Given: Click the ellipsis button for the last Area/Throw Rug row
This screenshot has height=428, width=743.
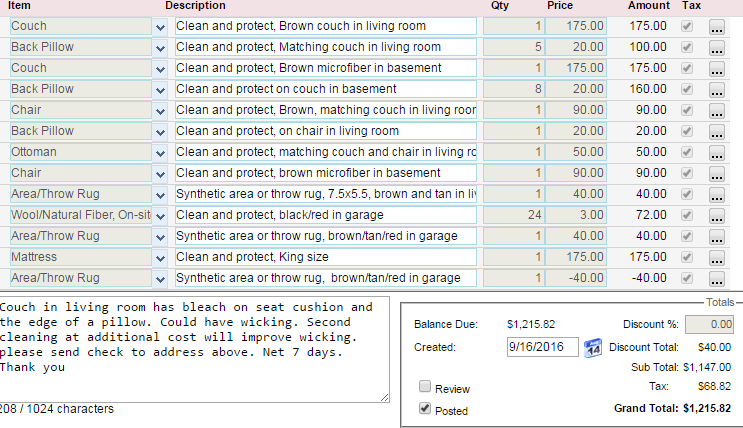Looking at the screenshot, I should tap(716, 278).
